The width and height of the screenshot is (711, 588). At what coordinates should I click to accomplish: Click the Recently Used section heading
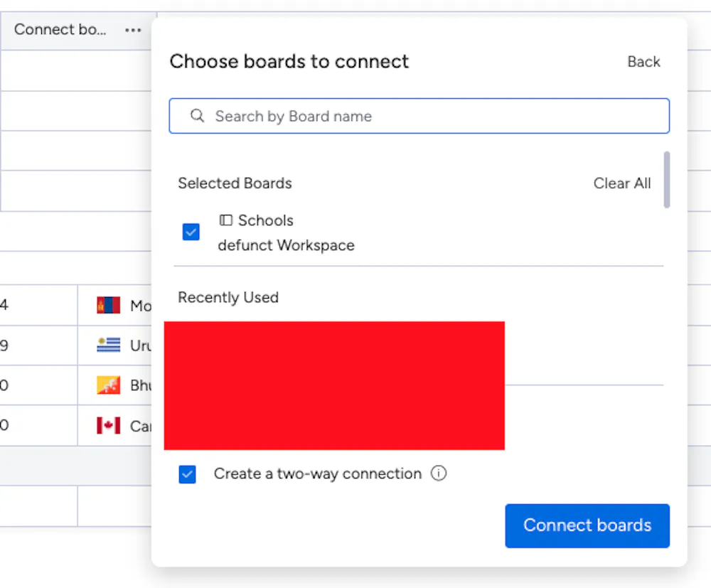(228, 297)
